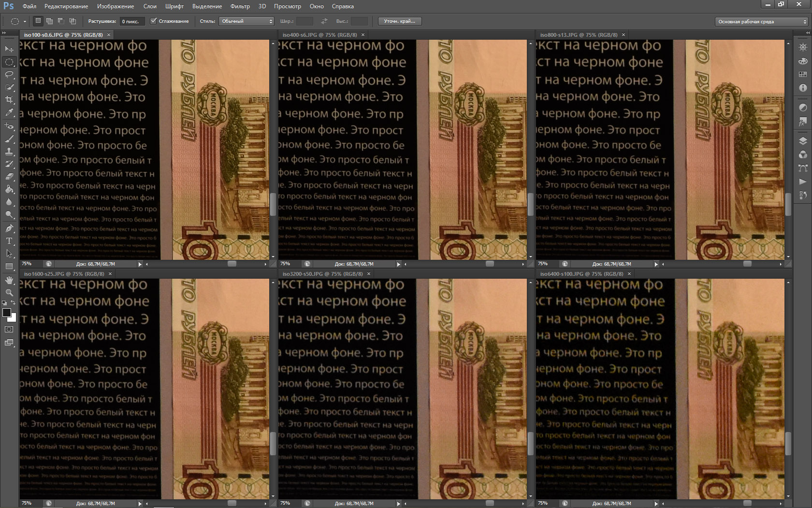Open the Layers panel icon
The image size is (812, 508).
coord(803,141)
